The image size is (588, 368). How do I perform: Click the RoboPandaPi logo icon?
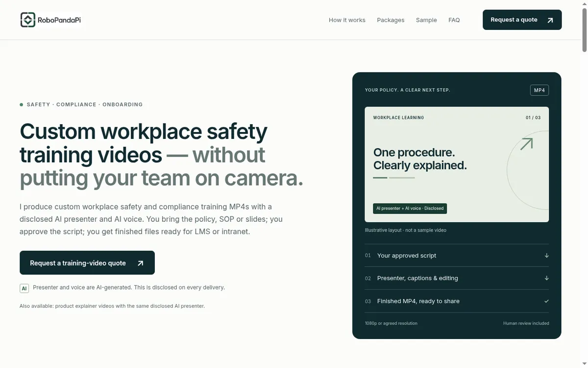tap(28, 20)
